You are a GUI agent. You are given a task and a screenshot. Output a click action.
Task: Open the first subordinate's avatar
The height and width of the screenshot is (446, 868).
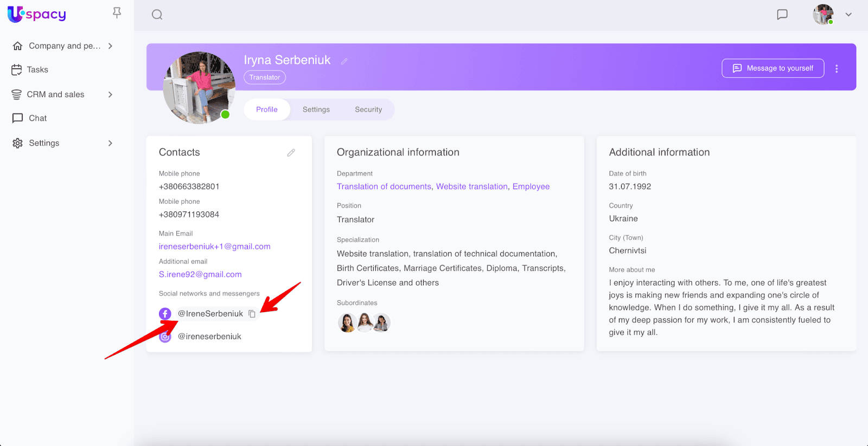[x=347, y=323]
